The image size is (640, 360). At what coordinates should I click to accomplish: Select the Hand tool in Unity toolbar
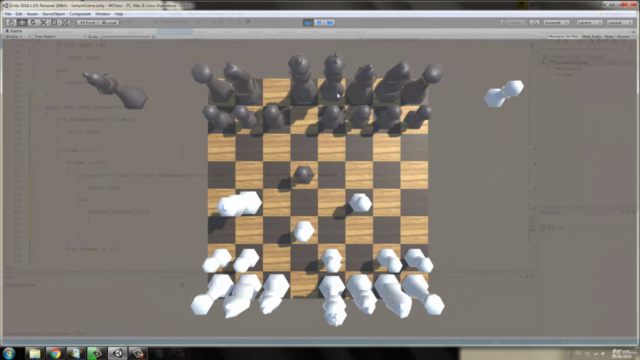pos(11,22)
